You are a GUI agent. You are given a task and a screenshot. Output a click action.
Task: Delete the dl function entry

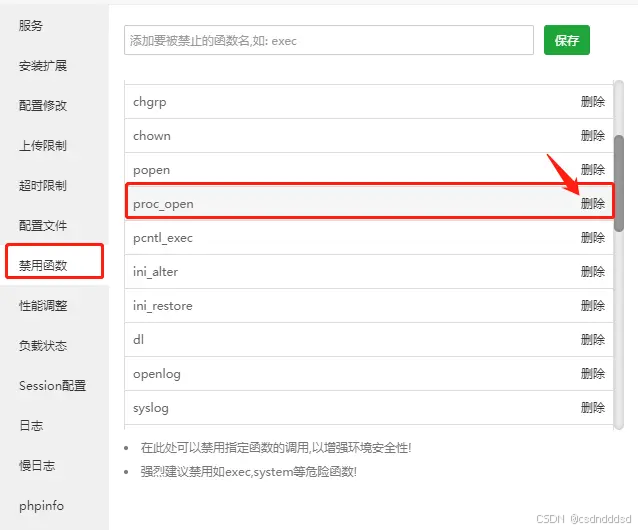coord(593,339)
